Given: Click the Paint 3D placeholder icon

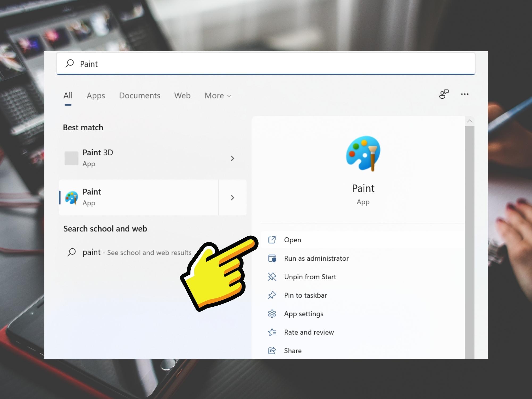Looking at the screenshot, I should pos(71,158).
